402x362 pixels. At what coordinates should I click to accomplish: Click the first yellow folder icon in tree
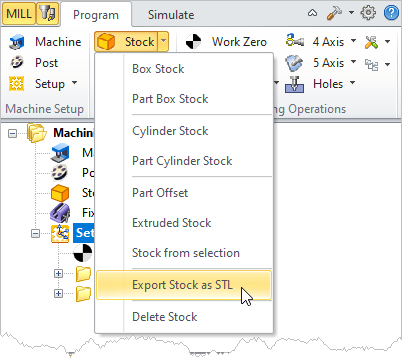pos(83,274)
